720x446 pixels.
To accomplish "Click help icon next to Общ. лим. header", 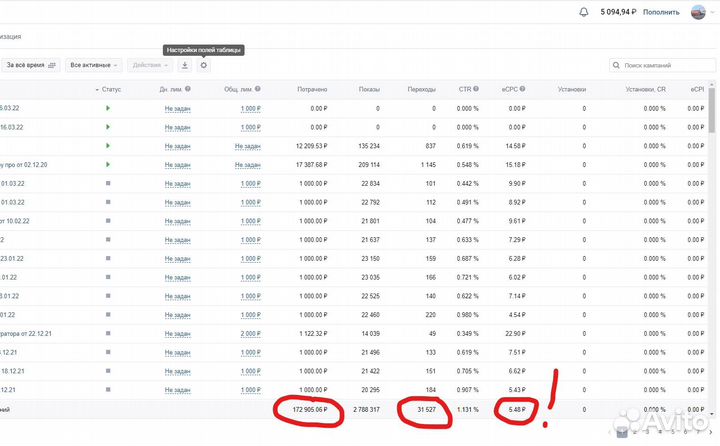I will pyautogui.click(x=262, y=89).
